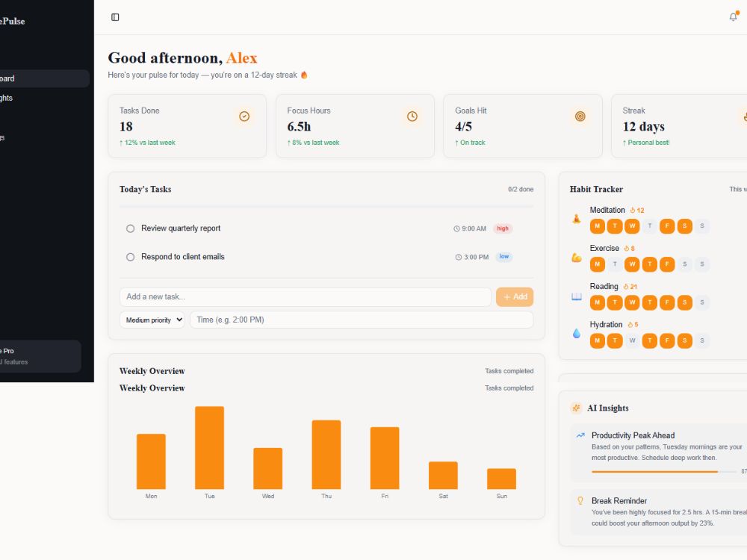The image size is (747, 560).
Task: Toggle Hydration Wednesday day circle
Action: pos(632,340)
